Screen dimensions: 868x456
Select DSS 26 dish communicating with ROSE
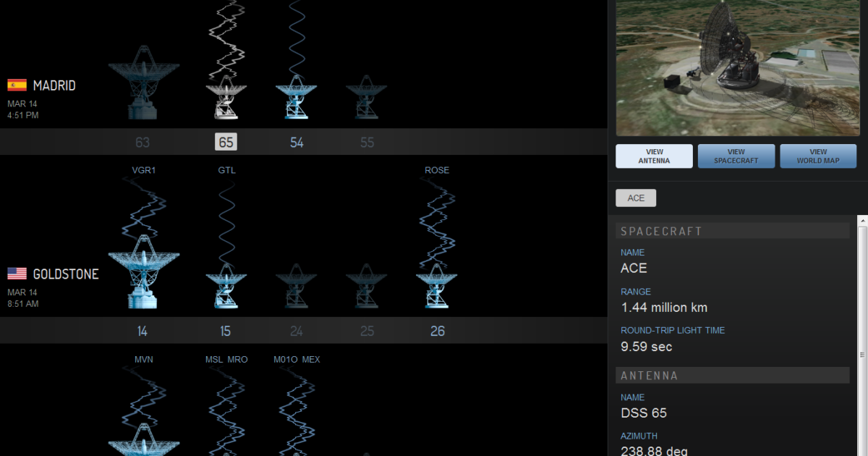438,286
